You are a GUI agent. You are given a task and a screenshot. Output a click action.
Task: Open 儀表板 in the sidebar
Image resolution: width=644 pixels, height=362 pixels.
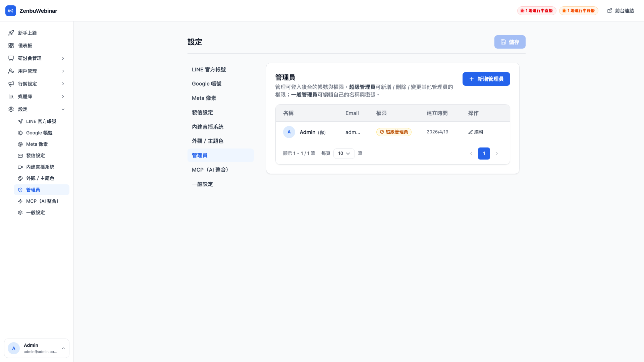[x=37, y=46]
